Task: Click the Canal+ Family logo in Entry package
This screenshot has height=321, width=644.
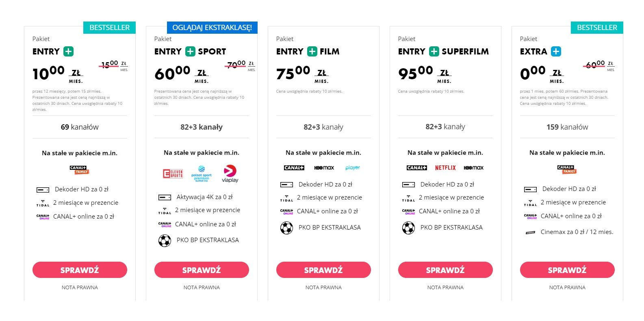Action: (x=80, y=170)
